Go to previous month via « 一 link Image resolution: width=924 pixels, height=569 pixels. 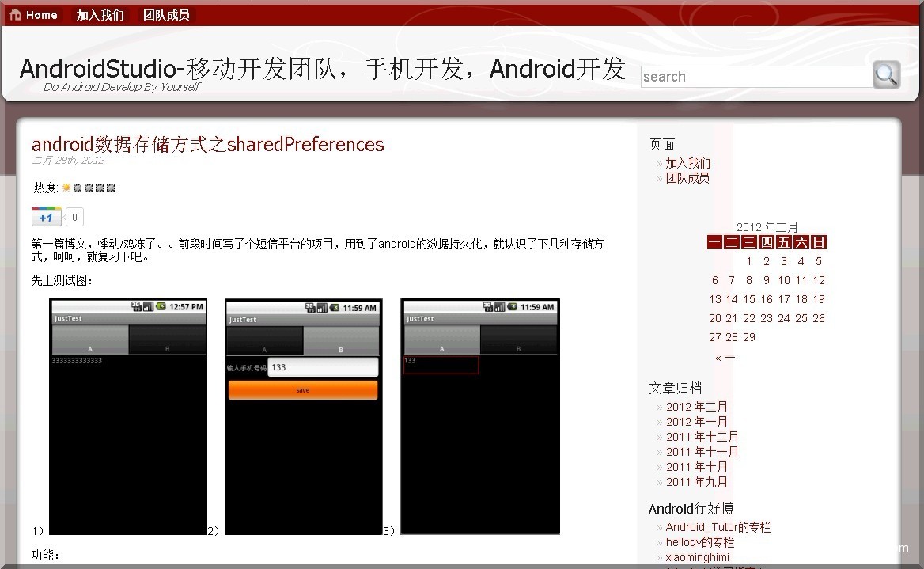coord(725,358)
